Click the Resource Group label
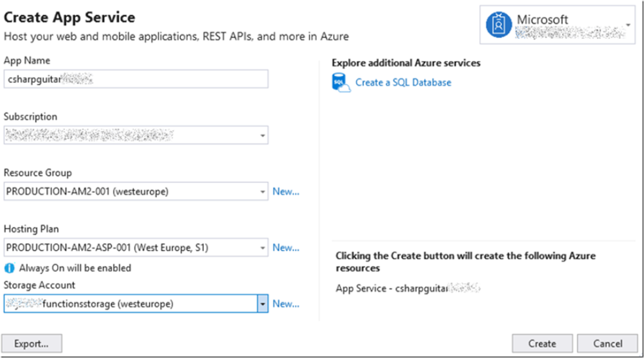This screenshot has height=358, width=644. 38,173
